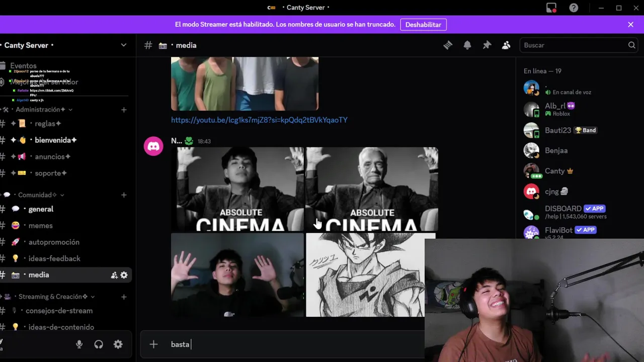Image resolution: width=644 pixels, height=362 pixels.
Task: Click the message input with 'basta'
Action: tap(297, 344)
